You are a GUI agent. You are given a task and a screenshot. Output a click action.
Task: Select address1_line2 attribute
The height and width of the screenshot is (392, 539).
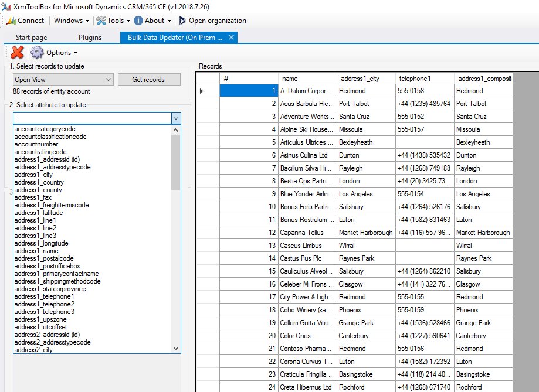point(35,228)
